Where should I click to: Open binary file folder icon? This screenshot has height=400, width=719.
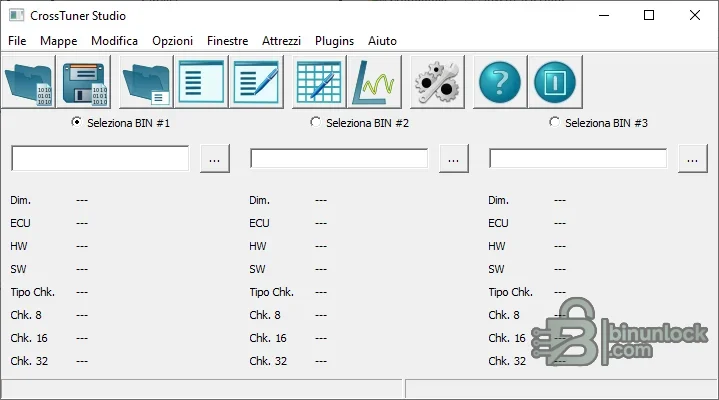pos(28,82)
